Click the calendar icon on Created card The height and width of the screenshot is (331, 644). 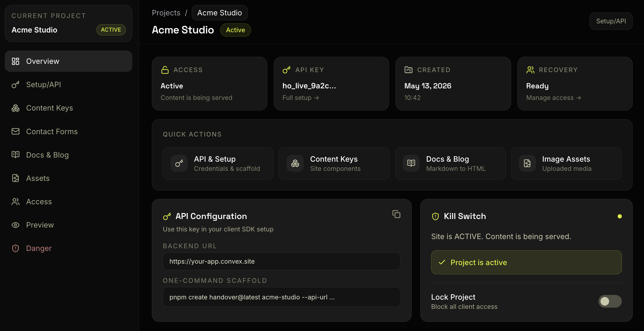coord(408,70)
